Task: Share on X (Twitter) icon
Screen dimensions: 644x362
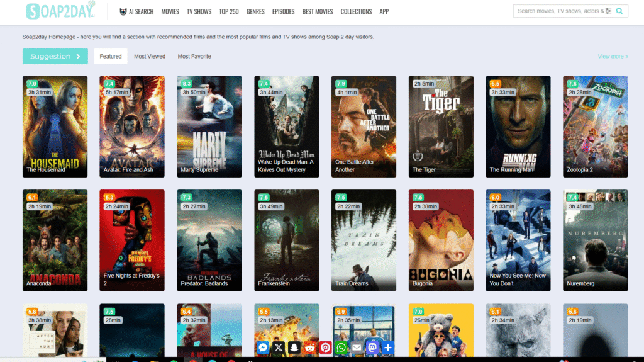Action: [x=279, y=347]
